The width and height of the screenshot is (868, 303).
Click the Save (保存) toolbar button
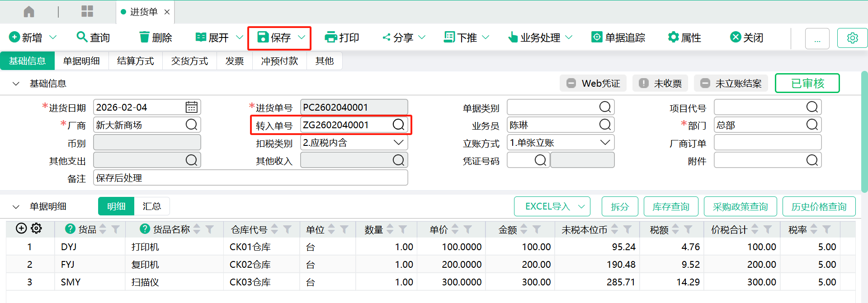point(274,37)
